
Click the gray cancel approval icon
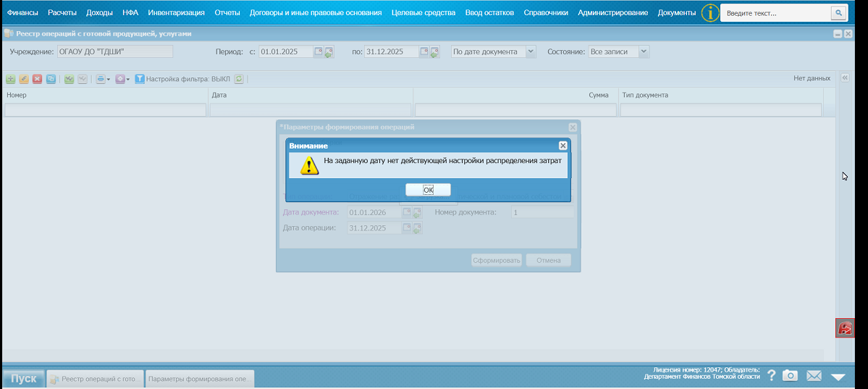[83, 79]
